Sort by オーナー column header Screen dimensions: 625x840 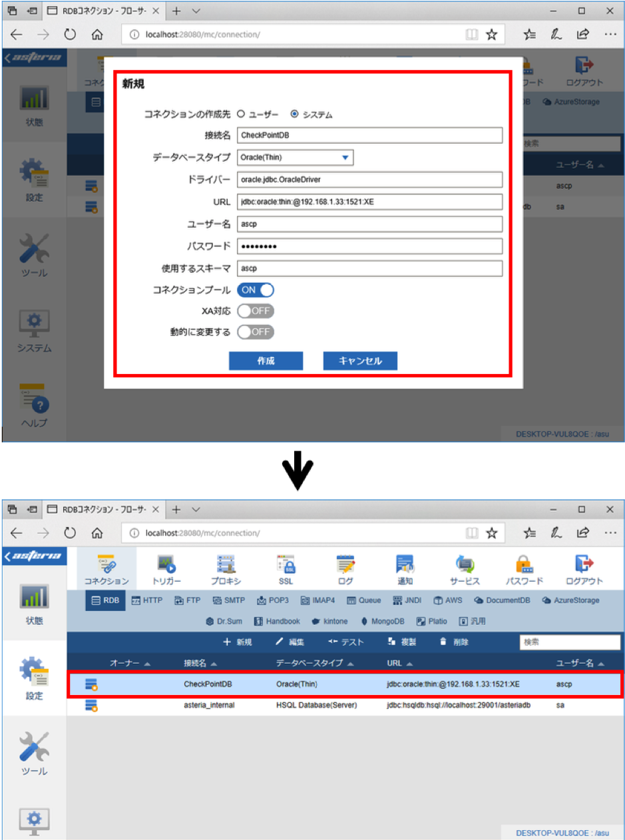130,664
